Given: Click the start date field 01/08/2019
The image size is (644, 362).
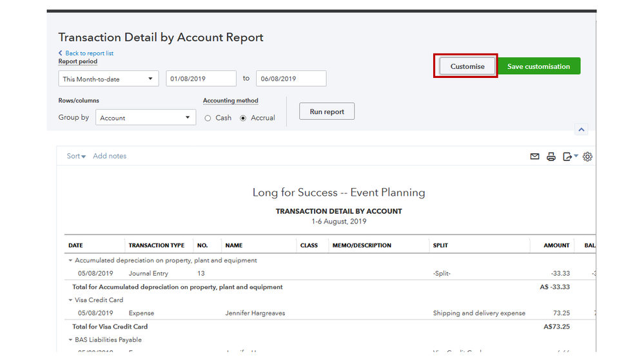Looking at the screenshot, I should click(201, 79).
